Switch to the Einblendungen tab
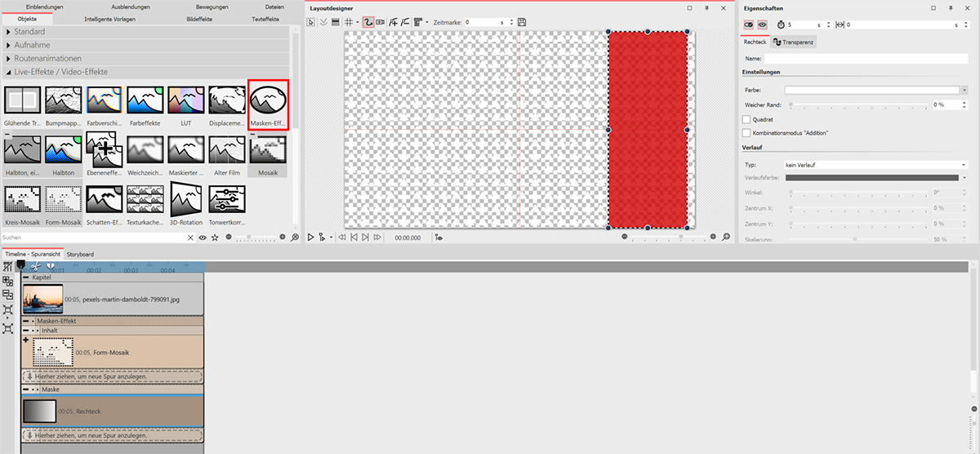The height and width of the screenshot is (454, 980). pos(44,7)
